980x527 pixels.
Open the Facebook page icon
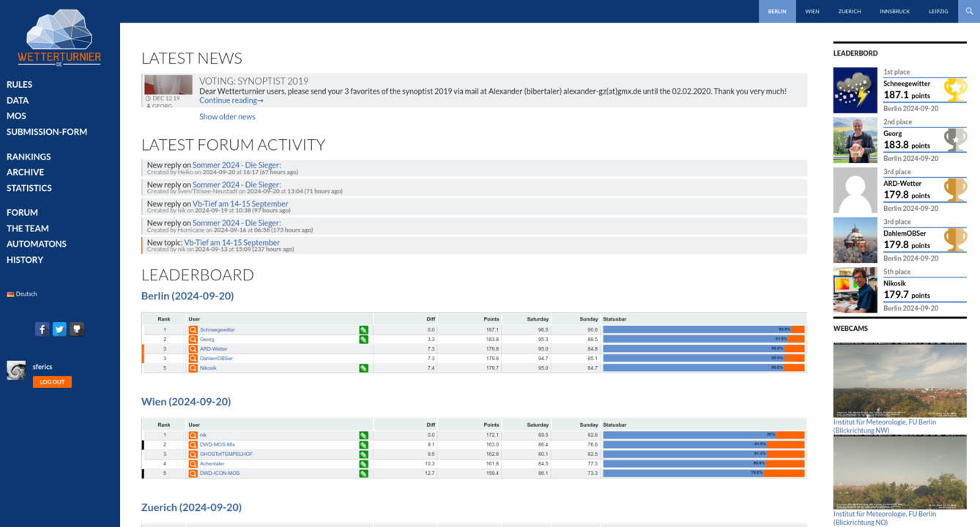[42, 329]
